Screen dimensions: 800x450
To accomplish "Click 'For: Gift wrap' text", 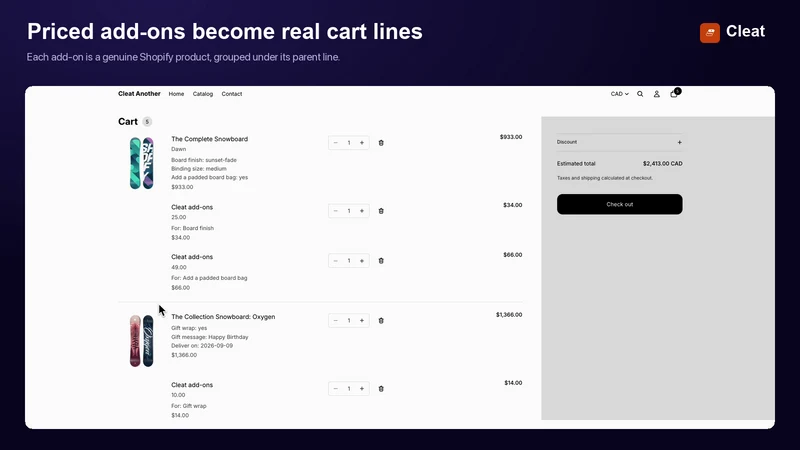I will tap(189, 406).
